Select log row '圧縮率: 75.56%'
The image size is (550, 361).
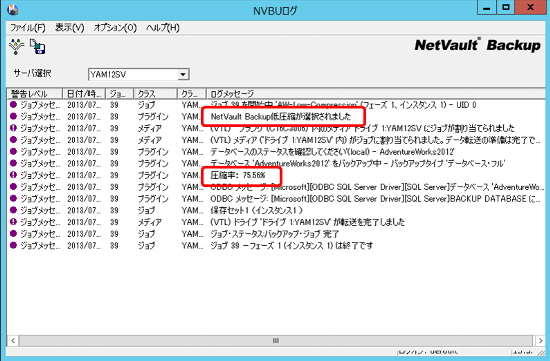[x=276, y=175]
